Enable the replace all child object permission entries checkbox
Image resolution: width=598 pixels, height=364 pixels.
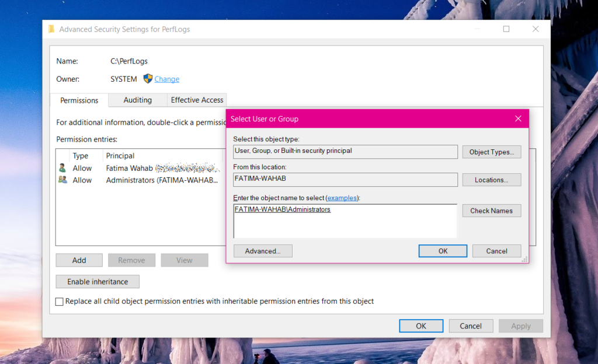point(59,302)
